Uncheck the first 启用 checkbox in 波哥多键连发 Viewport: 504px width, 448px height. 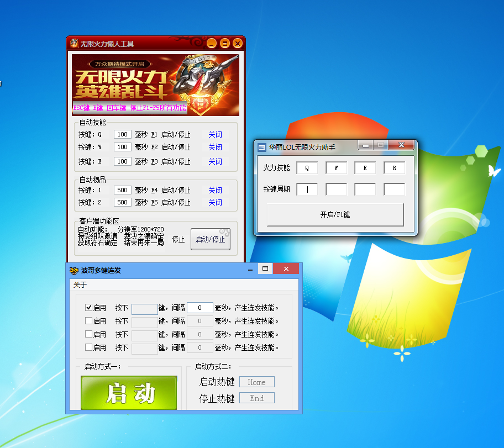click(x=89, y=307)
